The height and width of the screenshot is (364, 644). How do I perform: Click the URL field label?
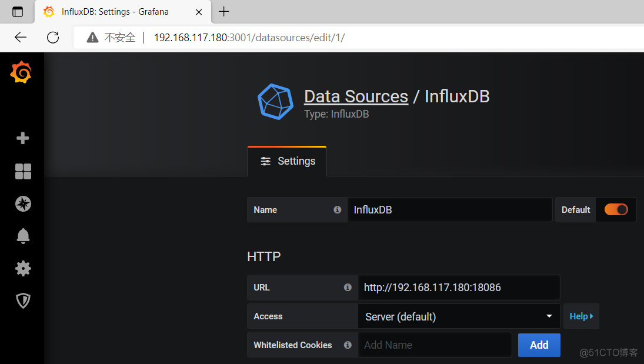pos(262,288)
